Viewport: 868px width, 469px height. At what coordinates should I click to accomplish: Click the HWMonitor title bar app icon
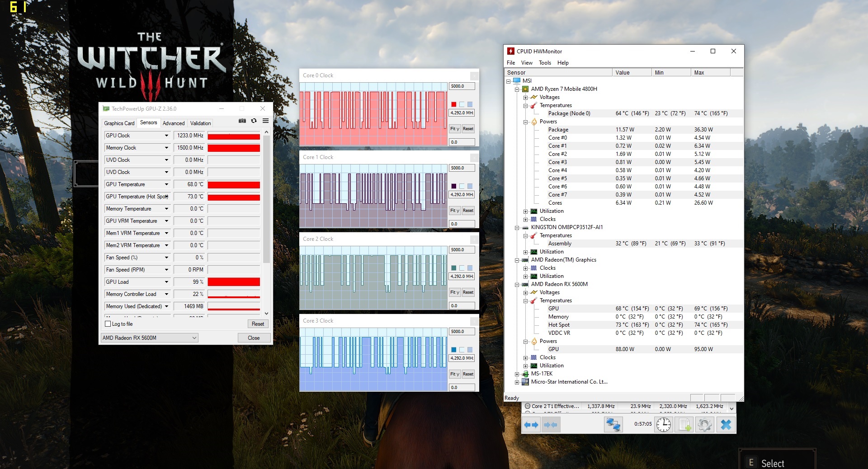coord(511,51)
